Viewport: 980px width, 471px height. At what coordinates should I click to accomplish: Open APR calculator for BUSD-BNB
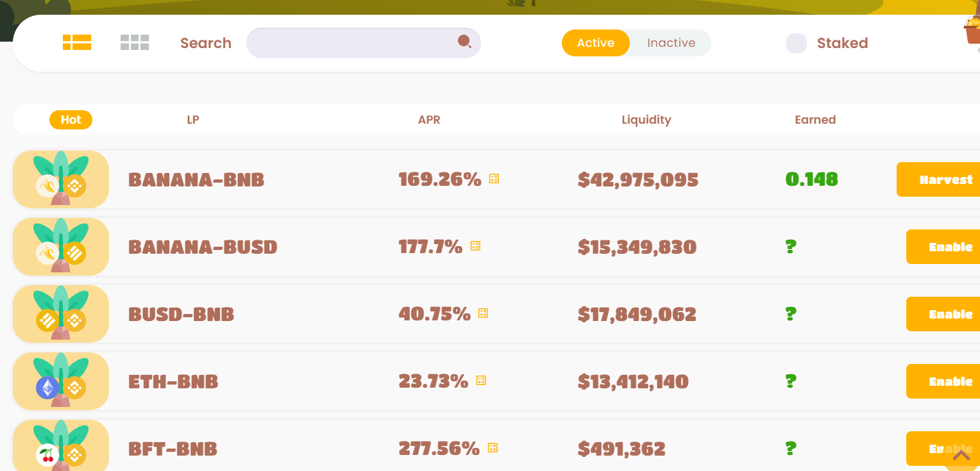[483, 313]
